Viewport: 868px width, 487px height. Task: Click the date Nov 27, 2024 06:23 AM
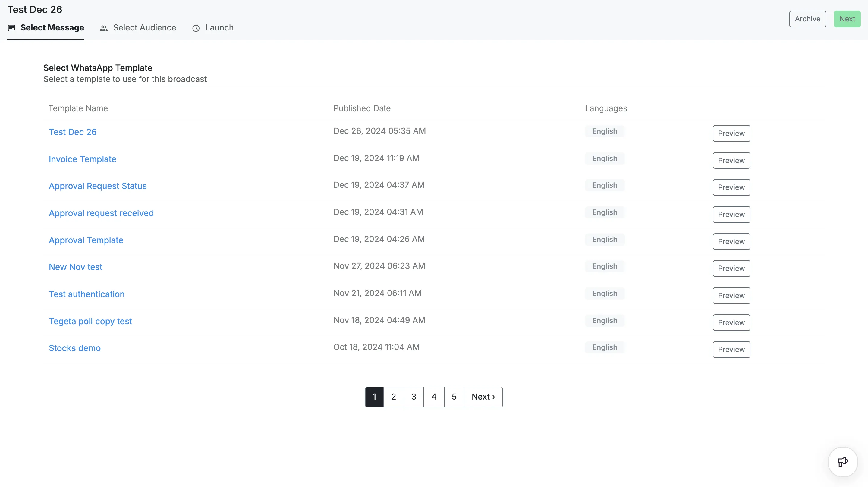(379, 266)
